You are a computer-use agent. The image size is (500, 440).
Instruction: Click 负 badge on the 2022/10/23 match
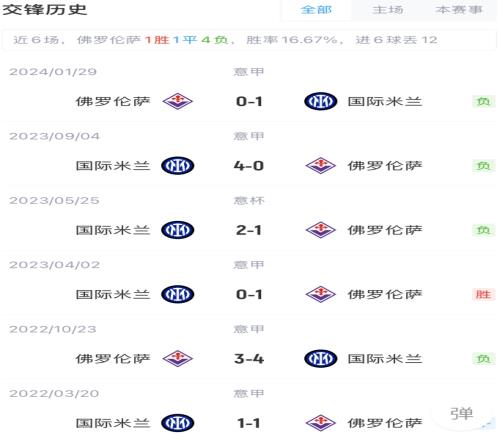483,359
